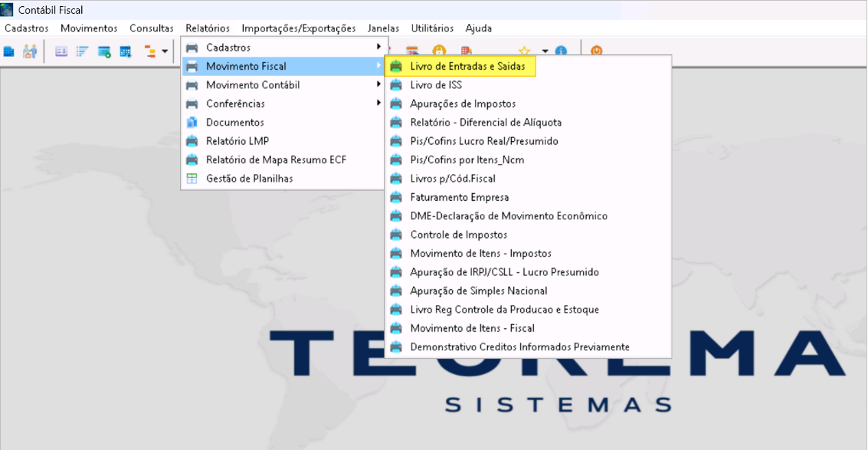The image size is (868, 450).
Task: Click the orange power icon in the toolbar
Action: coord(596,51)
